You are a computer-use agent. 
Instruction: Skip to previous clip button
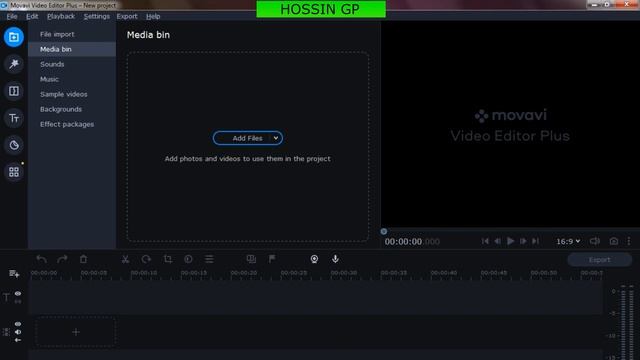(485, 241)
